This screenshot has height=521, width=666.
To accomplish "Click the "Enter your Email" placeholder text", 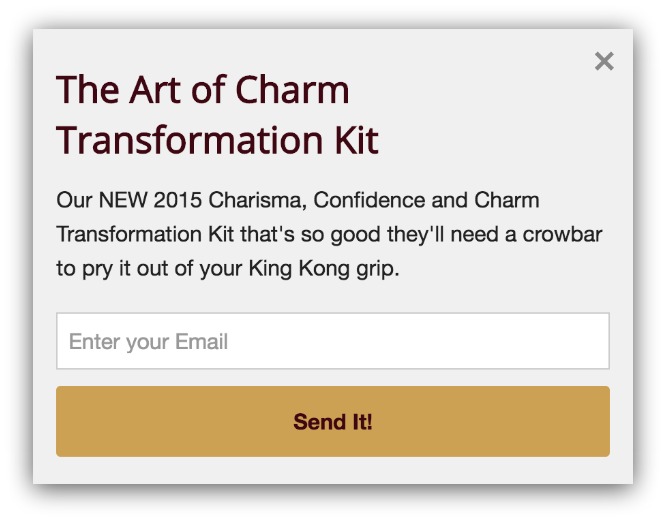I will [148, 342].
